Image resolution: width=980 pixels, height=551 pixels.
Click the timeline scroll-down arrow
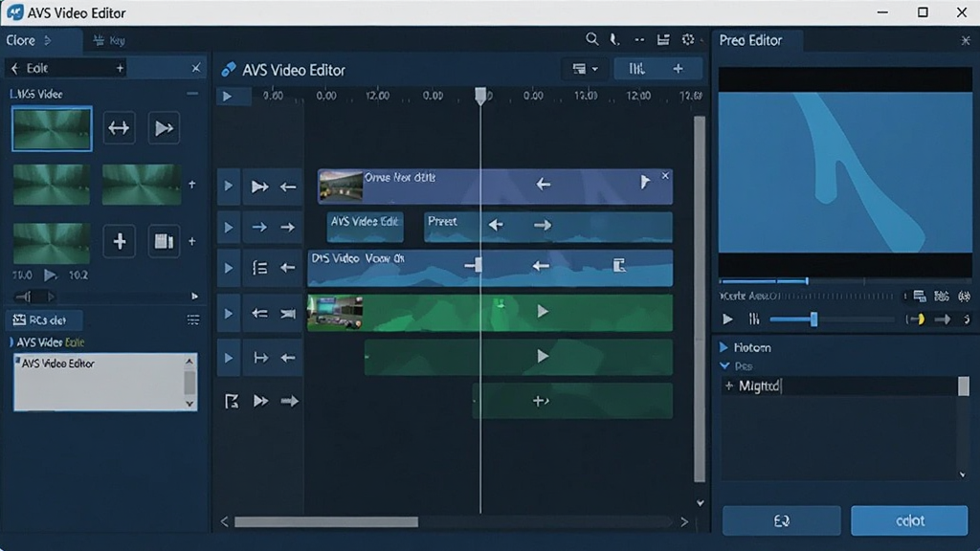point(700,503)
